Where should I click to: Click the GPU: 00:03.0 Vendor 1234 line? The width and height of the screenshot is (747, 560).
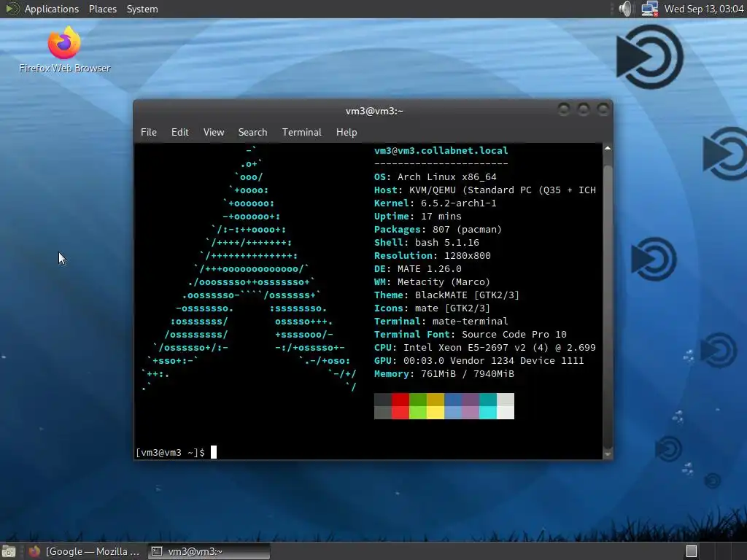coord(479,360)
